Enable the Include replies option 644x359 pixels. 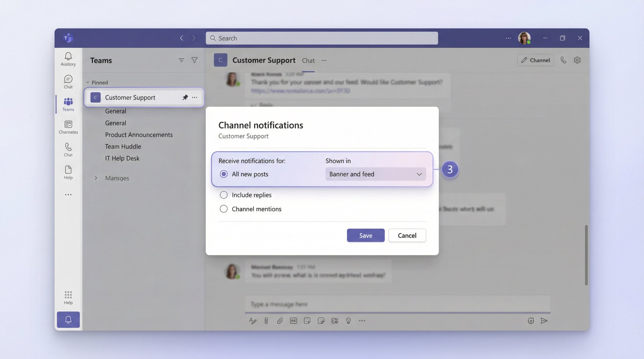(x=223, y=195)
